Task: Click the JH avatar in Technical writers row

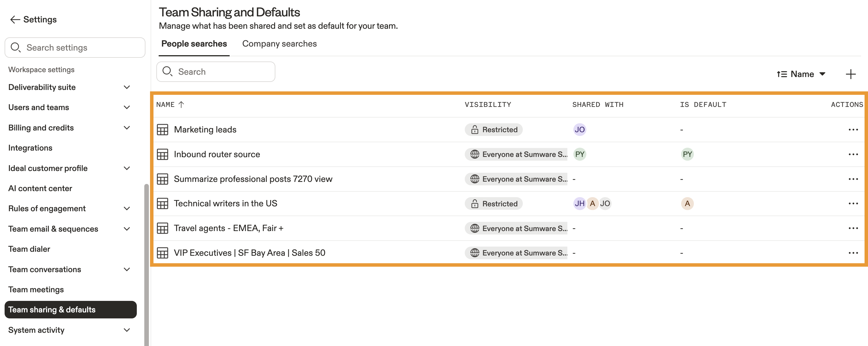Action: click(x=579, y=203)
